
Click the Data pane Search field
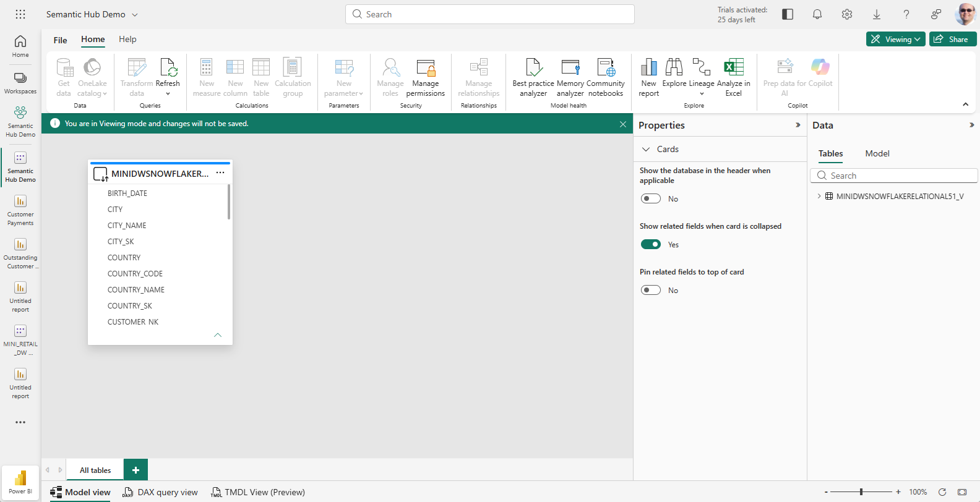[x=894, y=176]
